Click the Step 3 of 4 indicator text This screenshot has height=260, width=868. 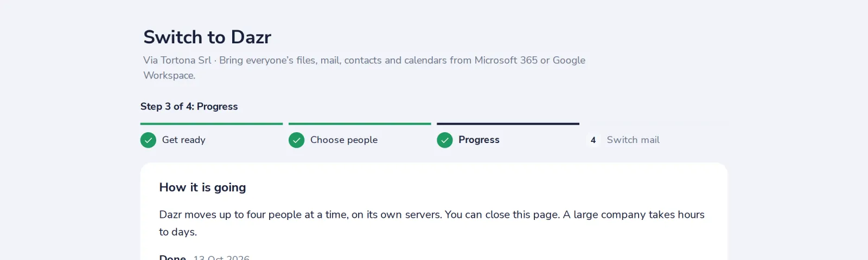[189, 107]
